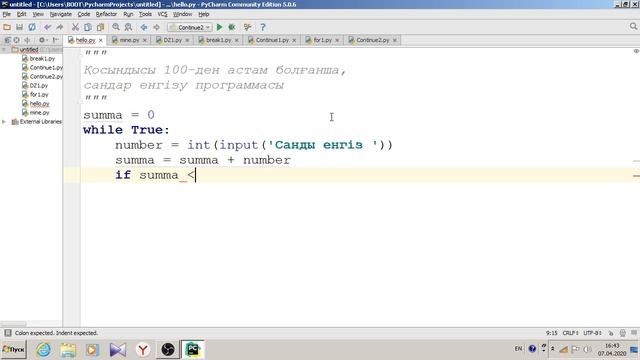Open the Code menu
Viewport: 640px width, 360px height.
point(84,14)
